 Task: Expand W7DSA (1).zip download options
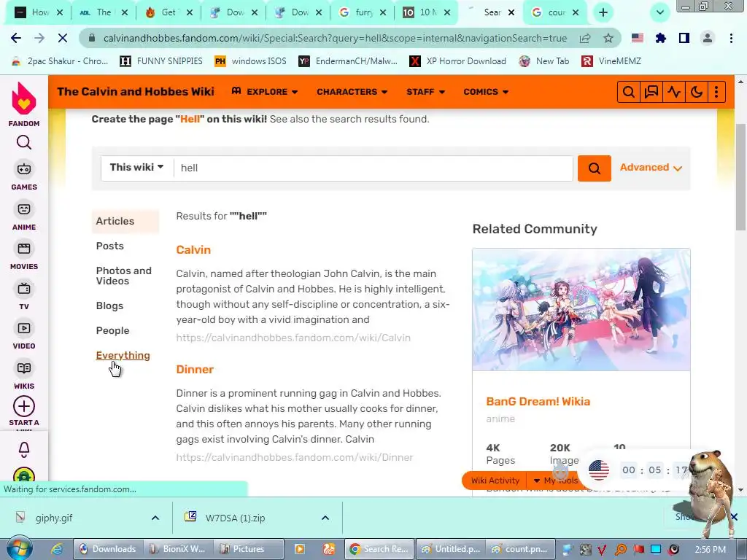[x=325, y=518]
